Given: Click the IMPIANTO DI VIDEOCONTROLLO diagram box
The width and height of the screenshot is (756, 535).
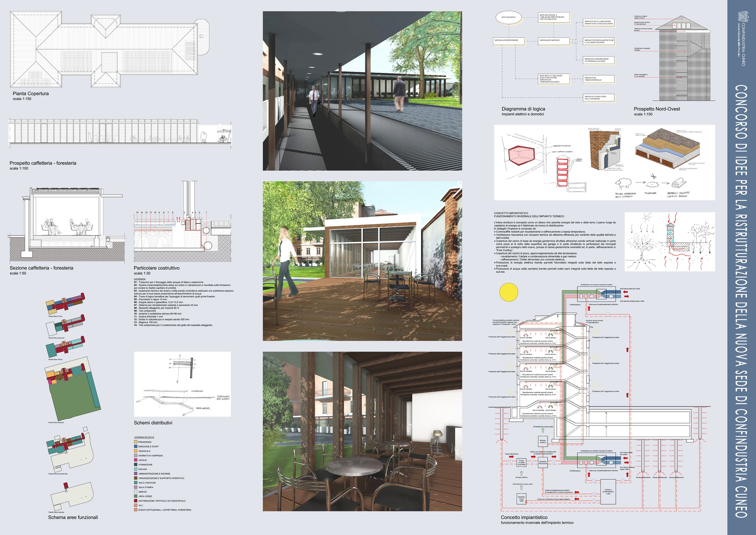Looking at the screenshot, I should 599,79.
